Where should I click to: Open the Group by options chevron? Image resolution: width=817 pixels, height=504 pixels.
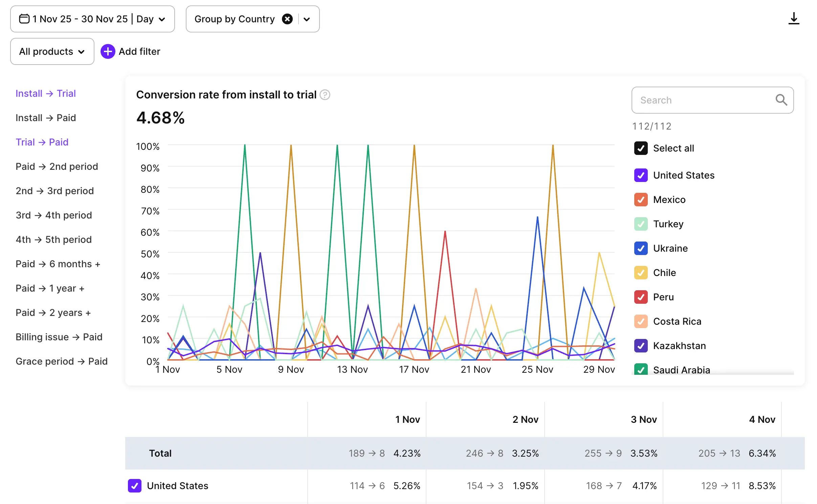point(307,19)
